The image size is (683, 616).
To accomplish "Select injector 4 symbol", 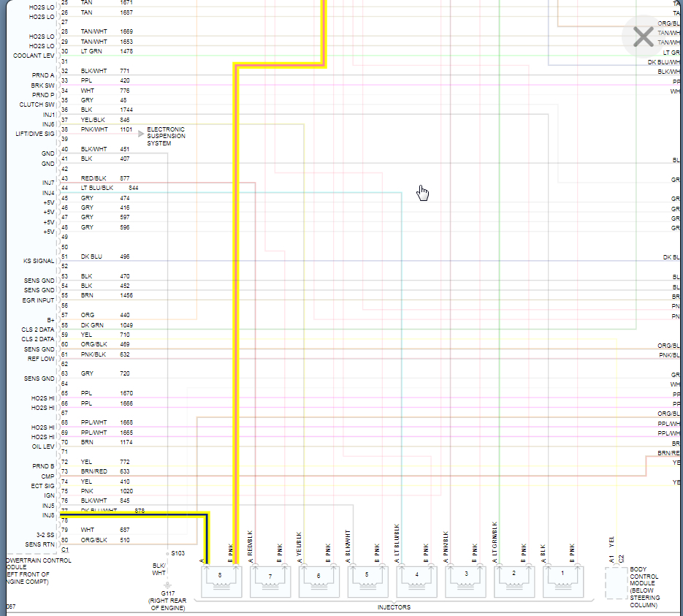I will (416, 582).
